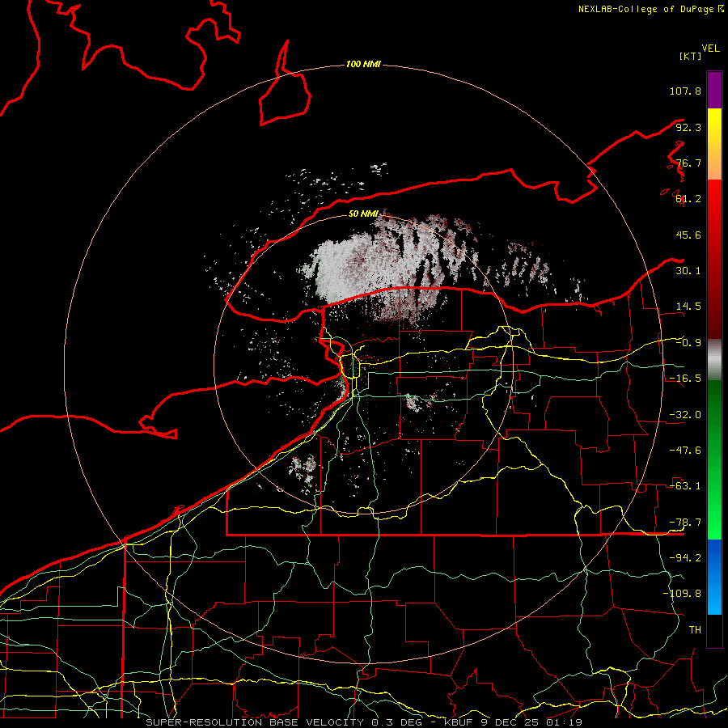Select the 61.2 velocity scale value
The height and width of the screenshot is (728, 728).
pyautogui.click(x=688, y=199)
